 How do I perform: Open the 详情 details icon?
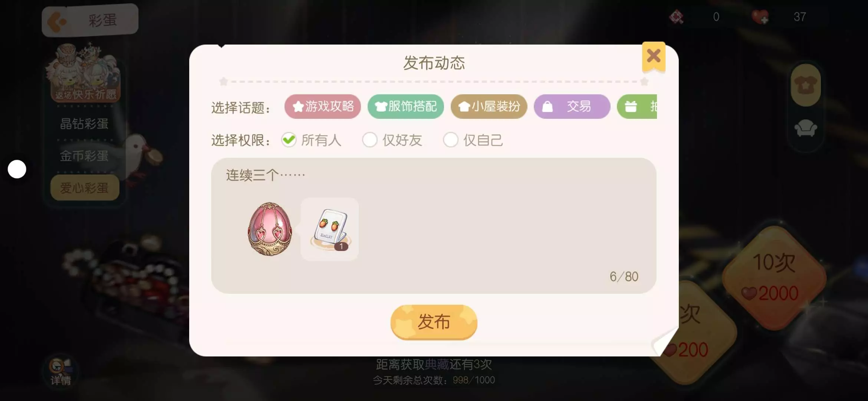(60, 371)
